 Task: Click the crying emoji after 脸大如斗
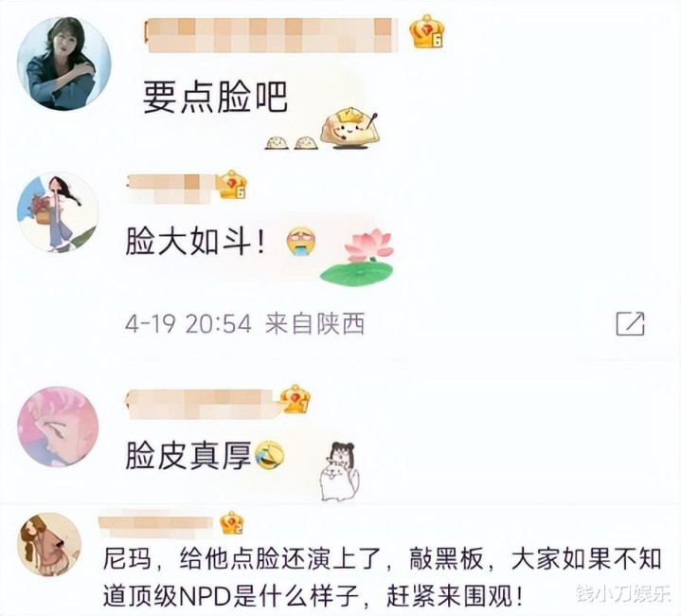[301, 242]
